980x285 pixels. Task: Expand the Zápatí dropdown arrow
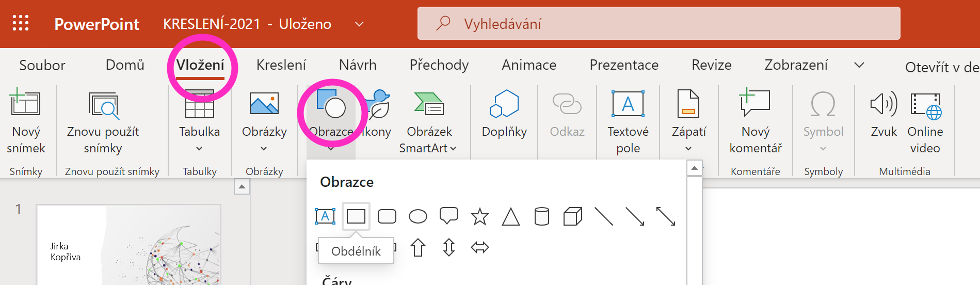pos(688,149)
